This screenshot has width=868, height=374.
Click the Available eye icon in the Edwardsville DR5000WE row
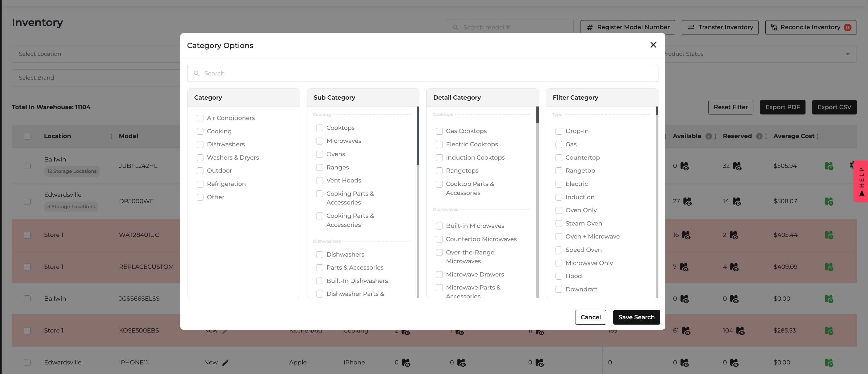687,201
